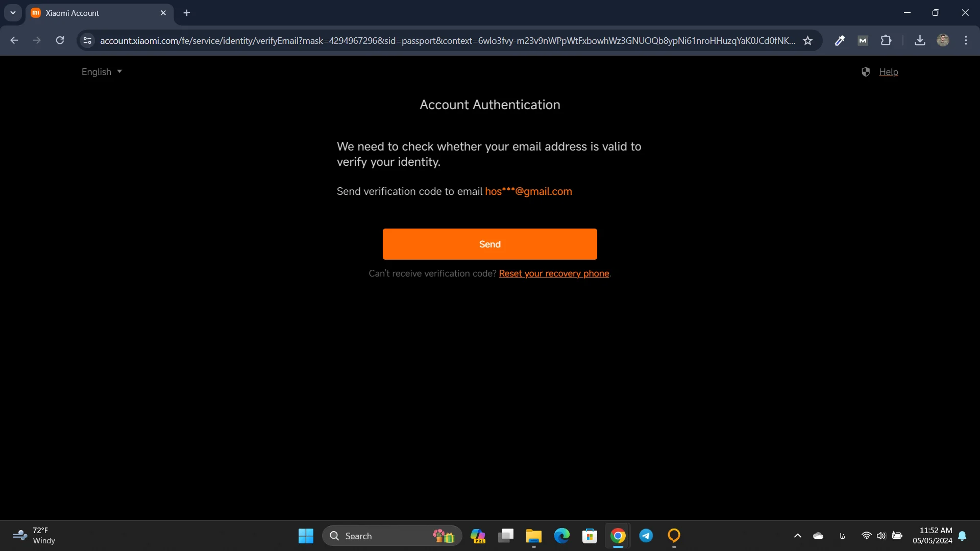
Task: Open a new tab
Action: click(x=187, y=13)
